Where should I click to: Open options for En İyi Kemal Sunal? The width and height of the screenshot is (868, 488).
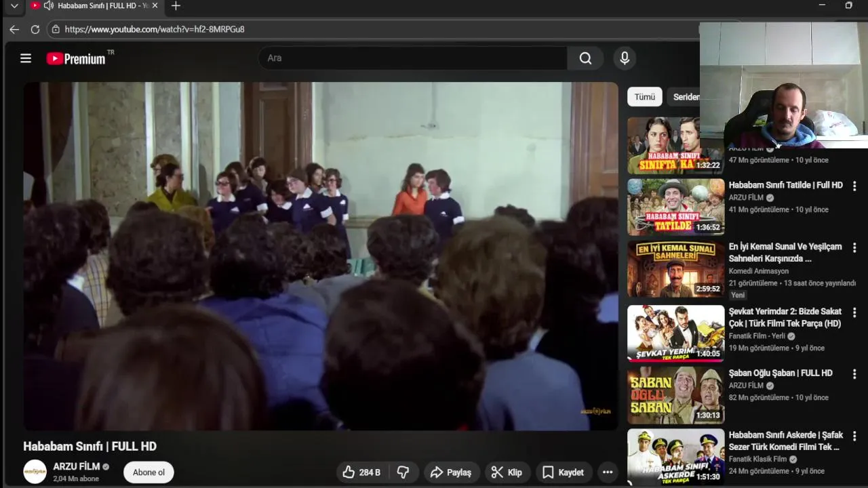tap(854, 247)
